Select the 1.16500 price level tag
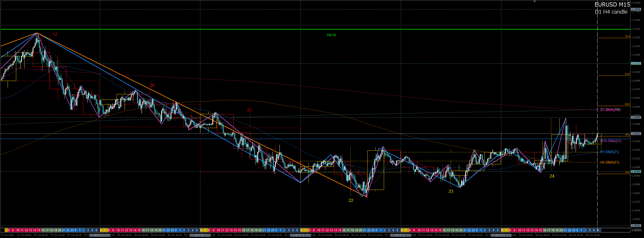The height and width of the screenshot is (238, 644). (x=636, y=118)
